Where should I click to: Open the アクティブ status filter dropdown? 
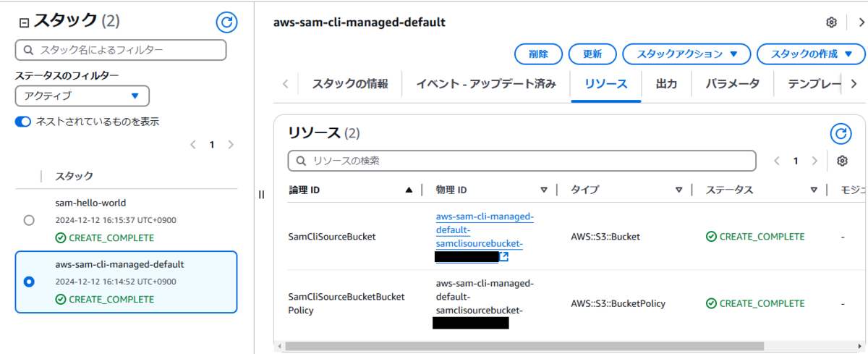82,96
